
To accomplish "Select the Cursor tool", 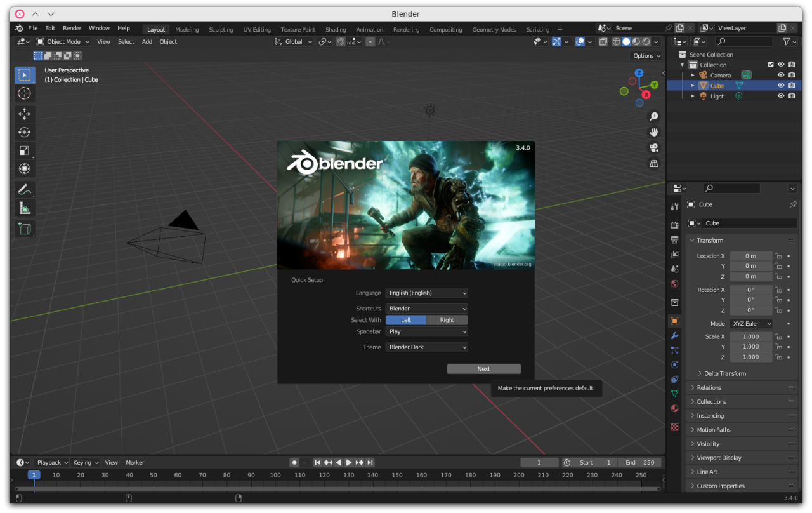I will click(x=25, y=93).
